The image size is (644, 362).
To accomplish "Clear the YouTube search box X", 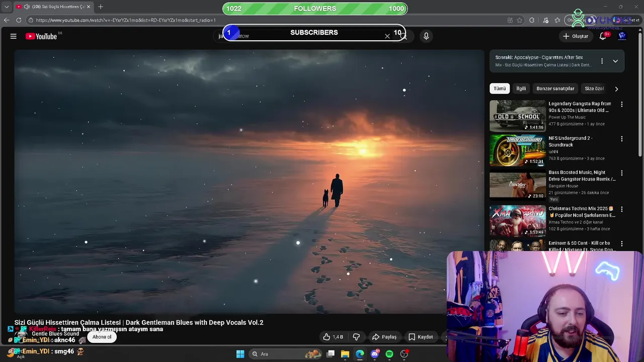I will point(387,36).
